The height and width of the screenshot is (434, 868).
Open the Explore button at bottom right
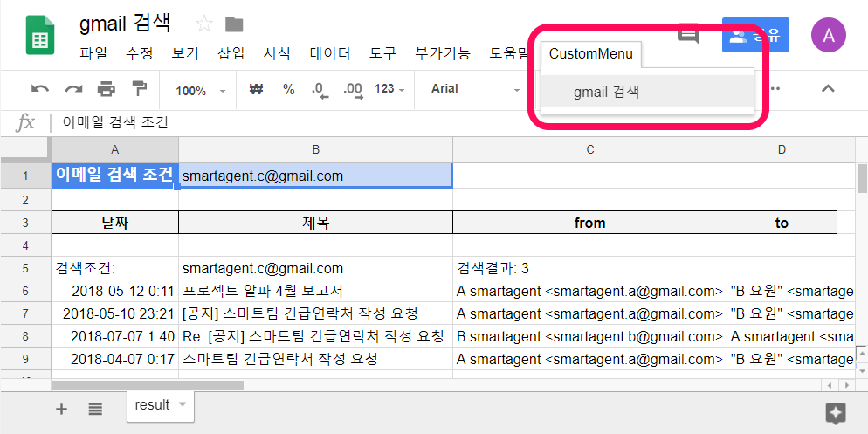click(x=836, y=413)
